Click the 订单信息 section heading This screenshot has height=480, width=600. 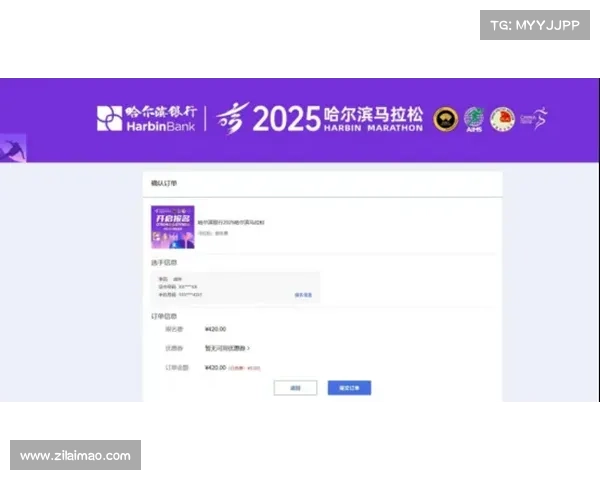(x=164, y=316)
